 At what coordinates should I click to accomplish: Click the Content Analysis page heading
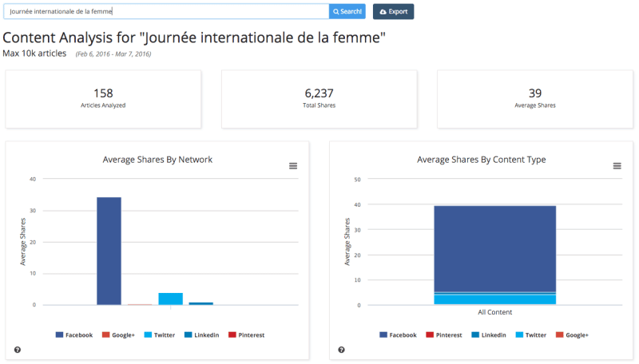[194, 38]
